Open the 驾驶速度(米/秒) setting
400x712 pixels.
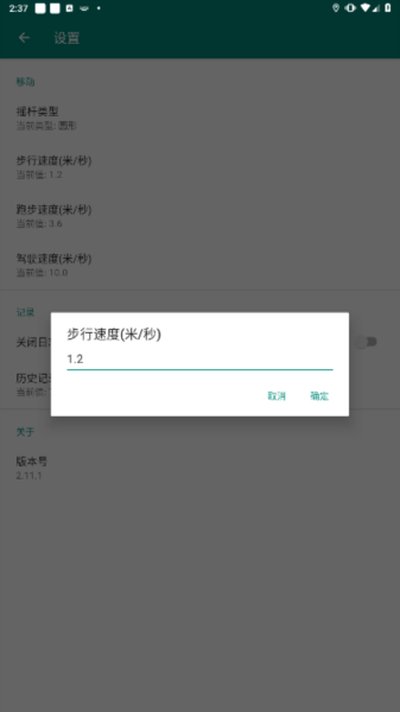tap(200, 265)
